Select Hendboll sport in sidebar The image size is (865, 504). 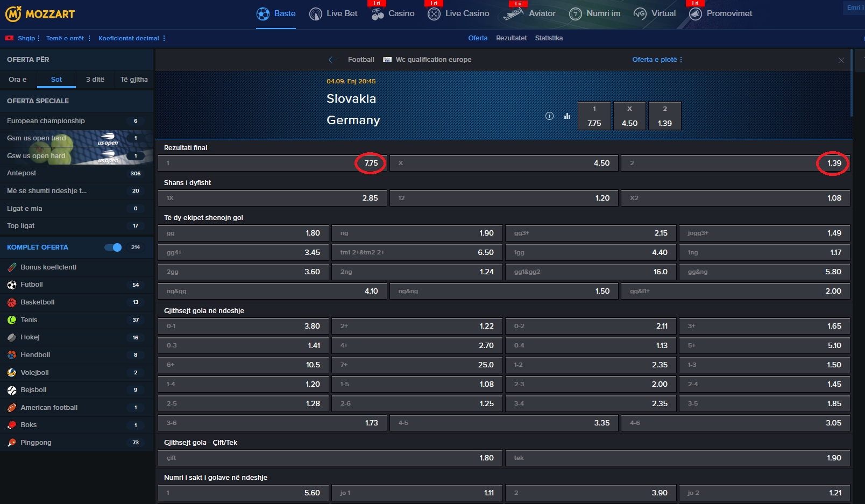click(x=76, y=355)
